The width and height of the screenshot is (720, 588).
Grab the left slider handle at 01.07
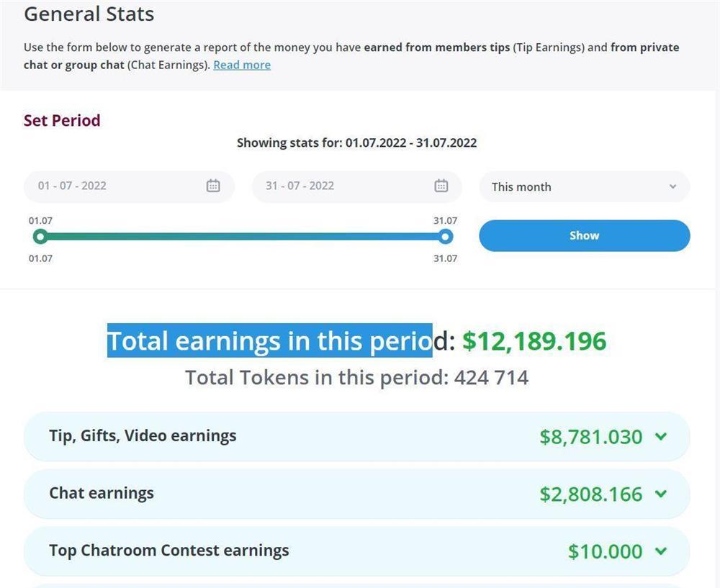40,236
